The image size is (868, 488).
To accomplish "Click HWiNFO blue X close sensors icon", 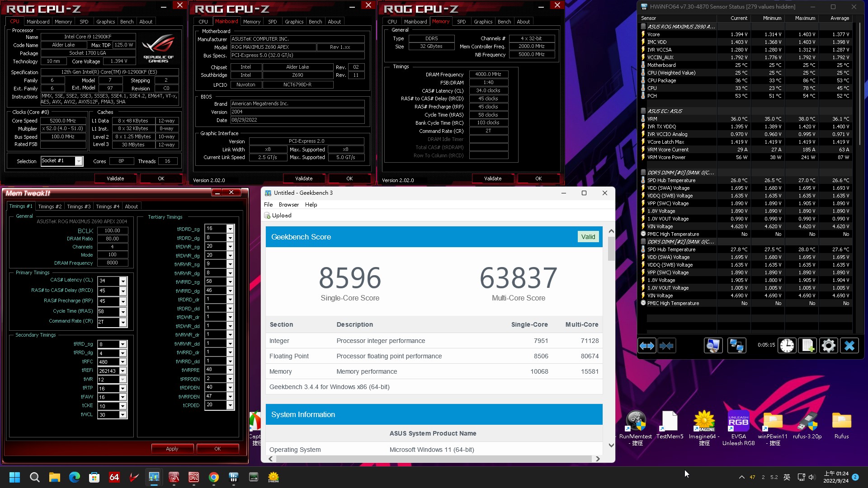I will (x=849, y=346).
